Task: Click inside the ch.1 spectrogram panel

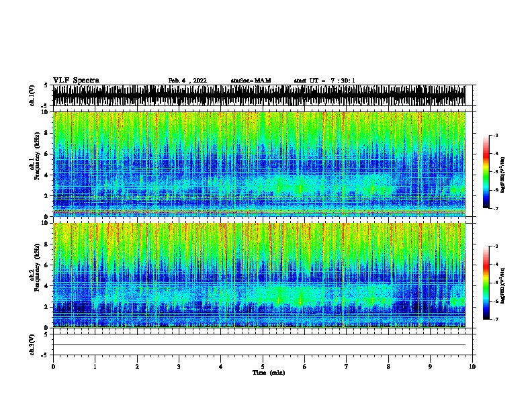Action: [x=259, y=164]
